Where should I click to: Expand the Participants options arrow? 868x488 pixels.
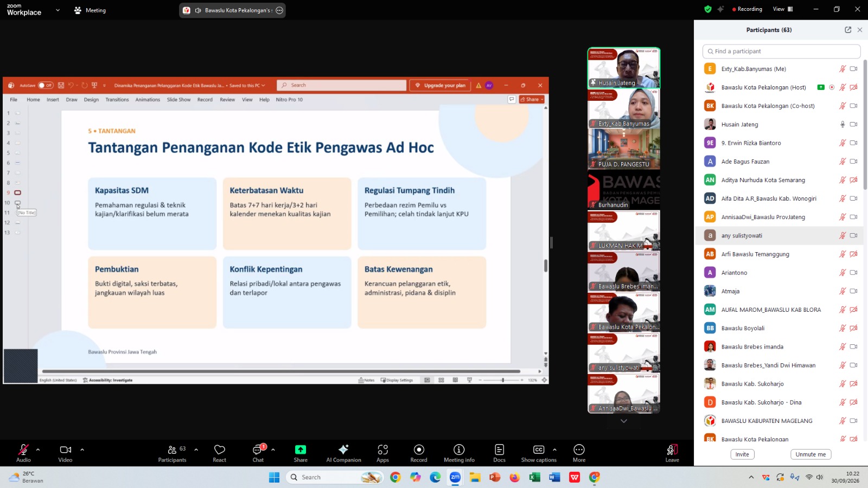point(196,450)
